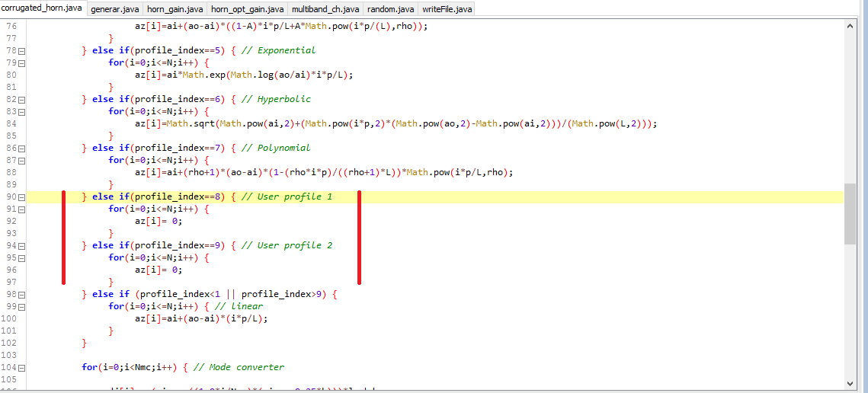Collapse the User profile 1 block fold marker
868x393 pixels.
click(x=21, y=197)
